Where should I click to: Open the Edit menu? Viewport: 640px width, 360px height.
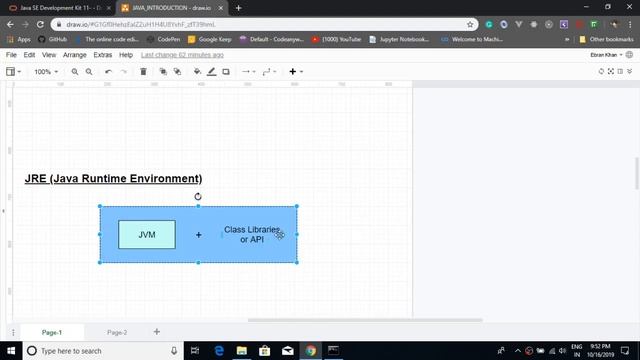pos(29,55)
